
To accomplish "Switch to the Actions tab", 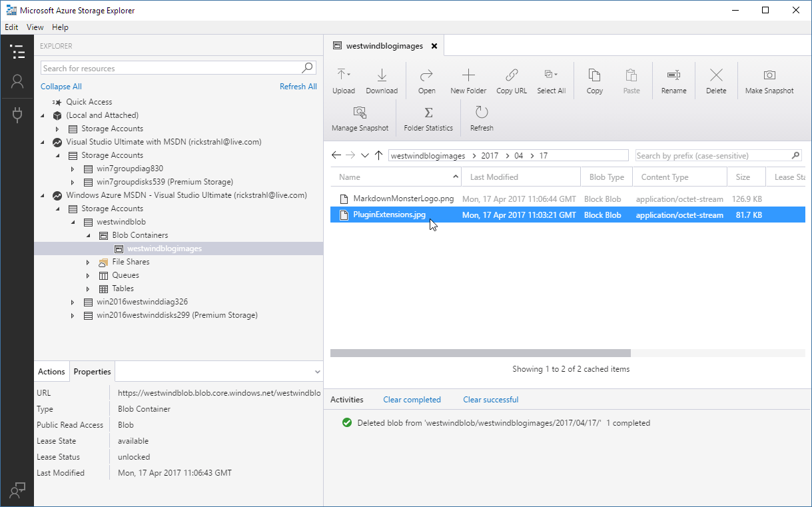I will coord(51,372).
